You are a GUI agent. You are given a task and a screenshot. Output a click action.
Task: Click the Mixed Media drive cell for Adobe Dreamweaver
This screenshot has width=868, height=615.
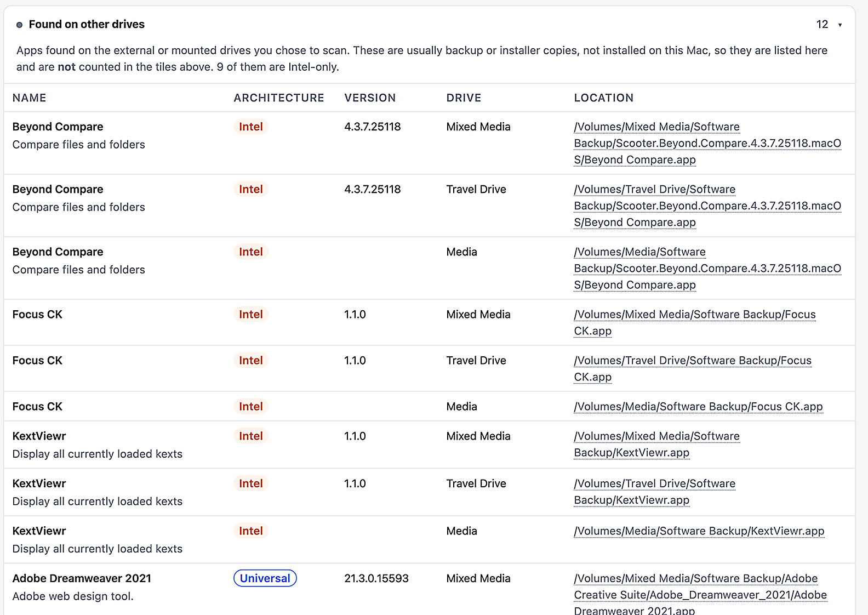click(x=478, y=578)
